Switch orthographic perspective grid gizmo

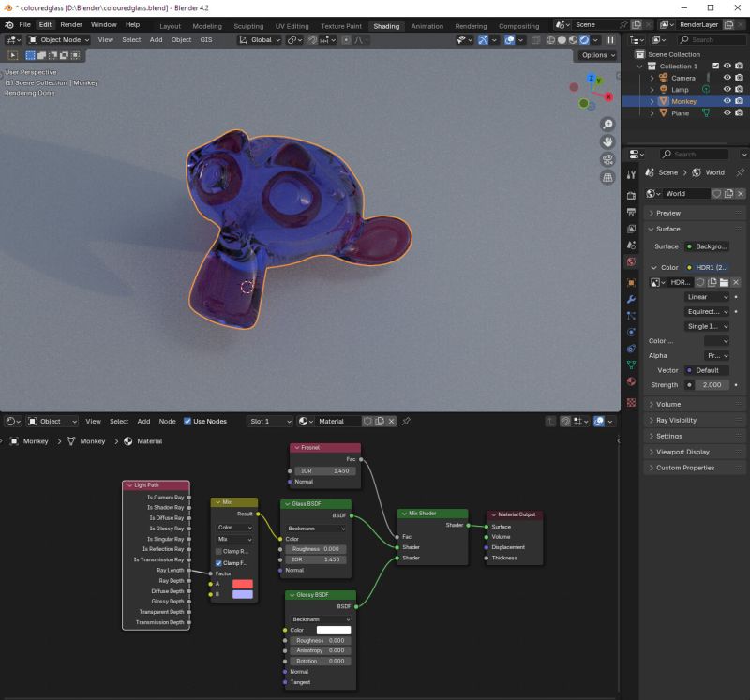607,177
